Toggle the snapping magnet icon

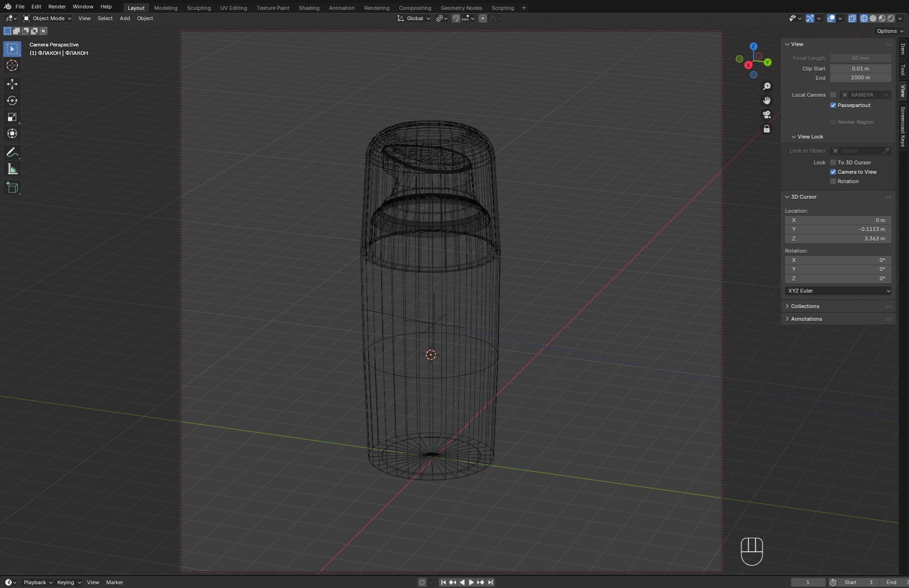(455, 18)
